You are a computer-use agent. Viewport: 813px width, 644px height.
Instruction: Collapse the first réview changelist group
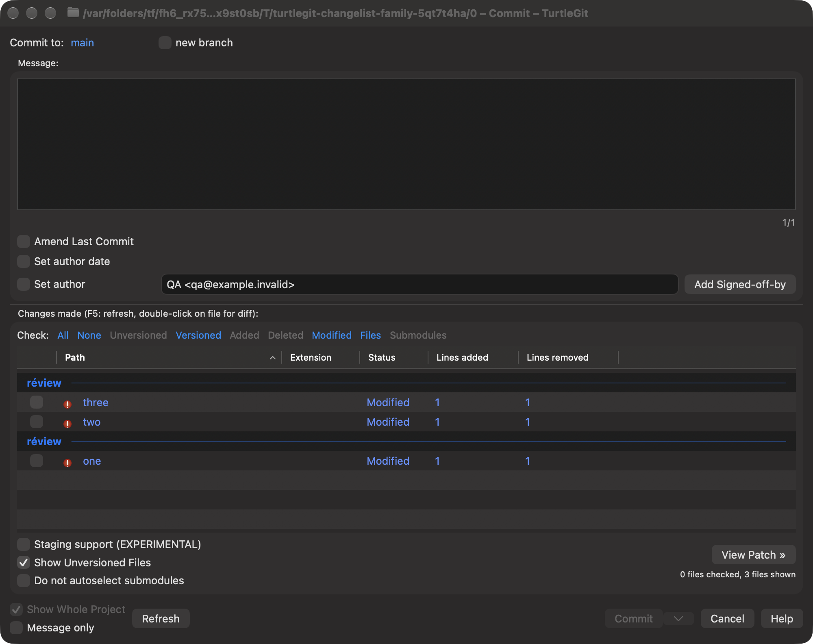(44, 383)
